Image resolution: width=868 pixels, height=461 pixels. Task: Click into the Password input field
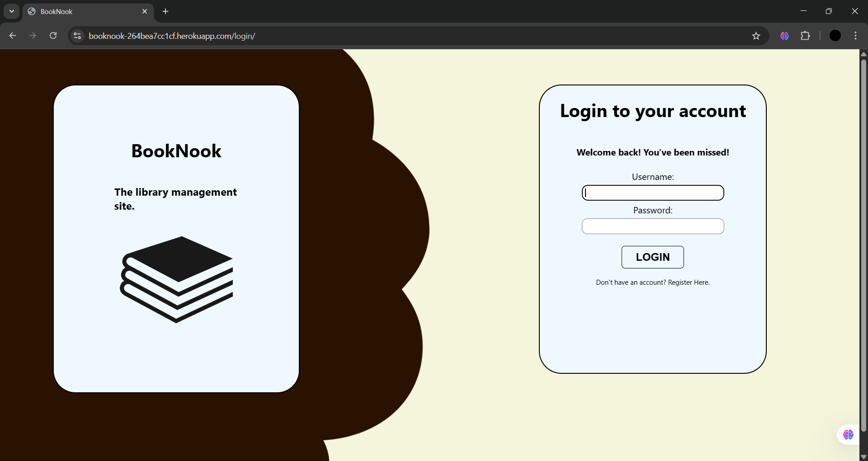(652, 226)
